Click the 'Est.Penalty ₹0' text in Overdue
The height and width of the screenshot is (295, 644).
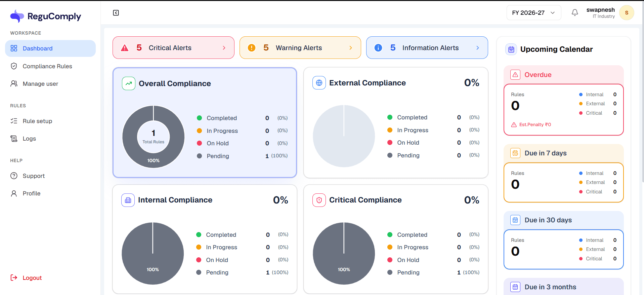tap(535, 125)
